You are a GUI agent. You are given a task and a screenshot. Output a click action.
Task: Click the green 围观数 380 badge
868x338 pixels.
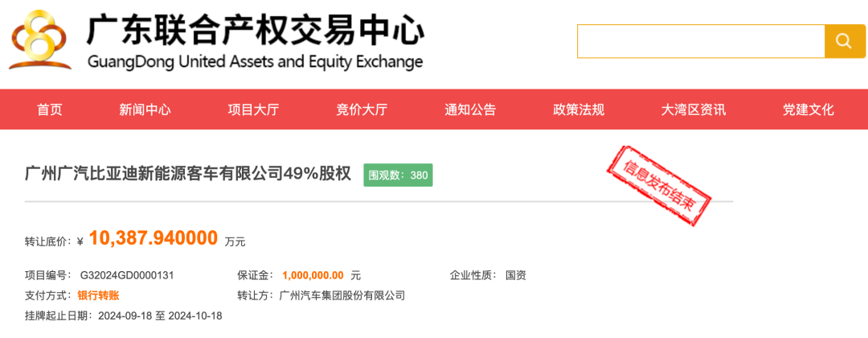coord(398,175)
